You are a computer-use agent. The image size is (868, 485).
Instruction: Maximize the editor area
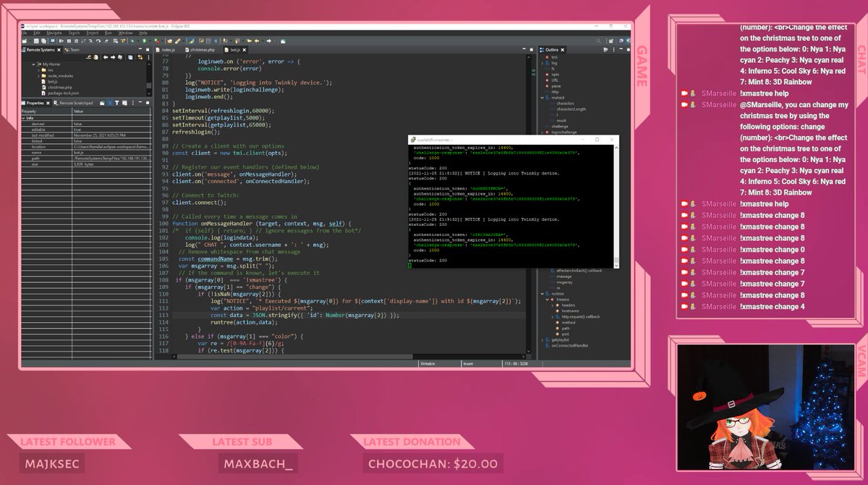pos(532,48)
